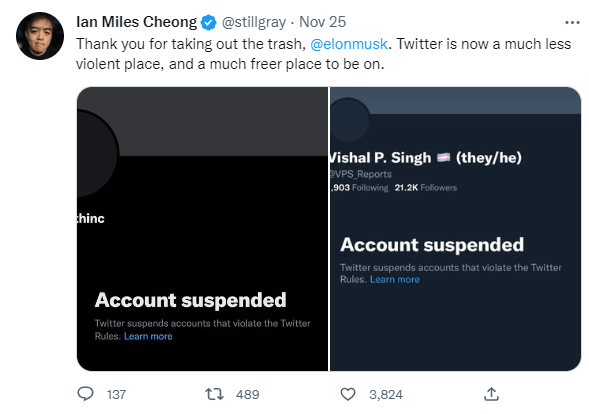This screenshot has height=414, width=589.
Task: Like the tweet with the heart icon
Action: 347,394
